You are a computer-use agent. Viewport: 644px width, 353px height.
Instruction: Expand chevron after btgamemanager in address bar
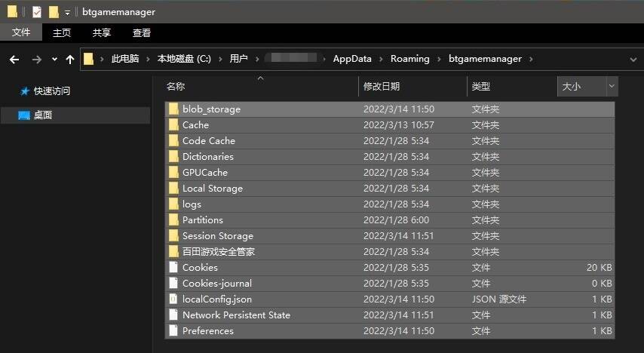tap(531, 59)
